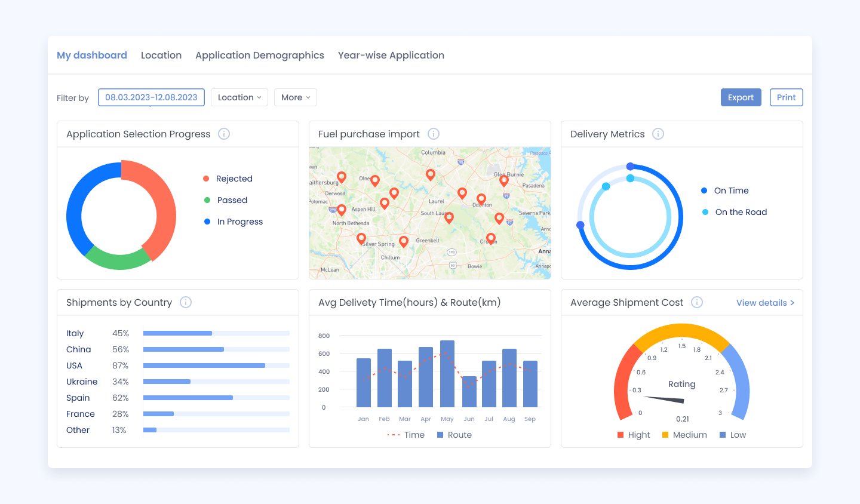
Task: Open info icon beside Average Shipment Cost
Action: point(697,302)
